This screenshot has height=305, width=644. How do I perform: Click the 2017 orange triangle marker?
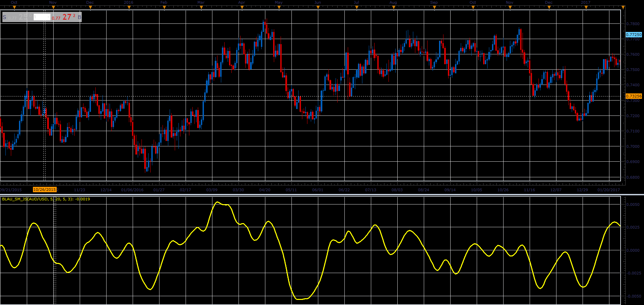click(x=586, y=7)
